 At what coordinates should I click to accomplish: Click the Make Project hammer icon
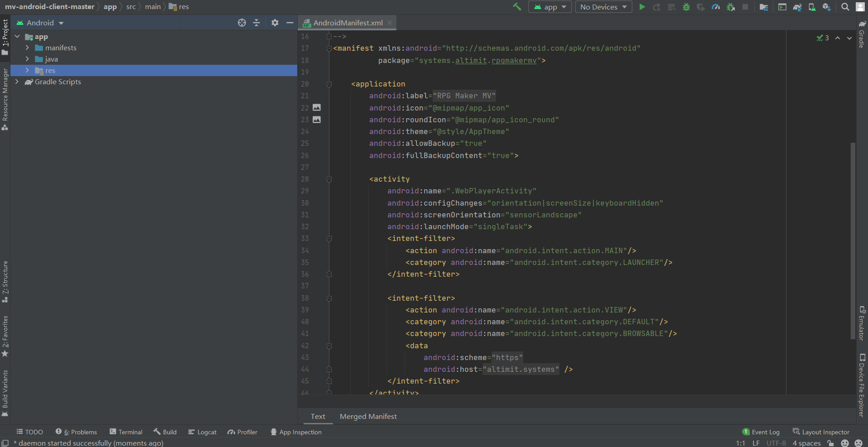coord(517,7)
